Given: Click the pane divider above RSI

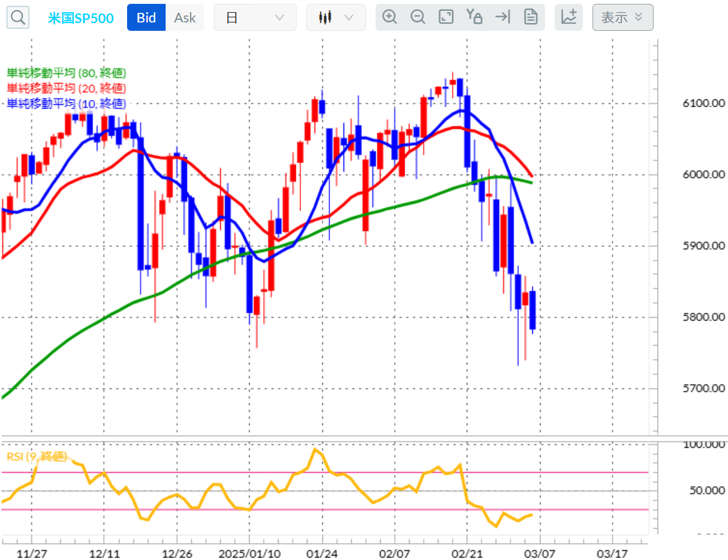Looking at the screenshot, I should (x=364, y=437).
